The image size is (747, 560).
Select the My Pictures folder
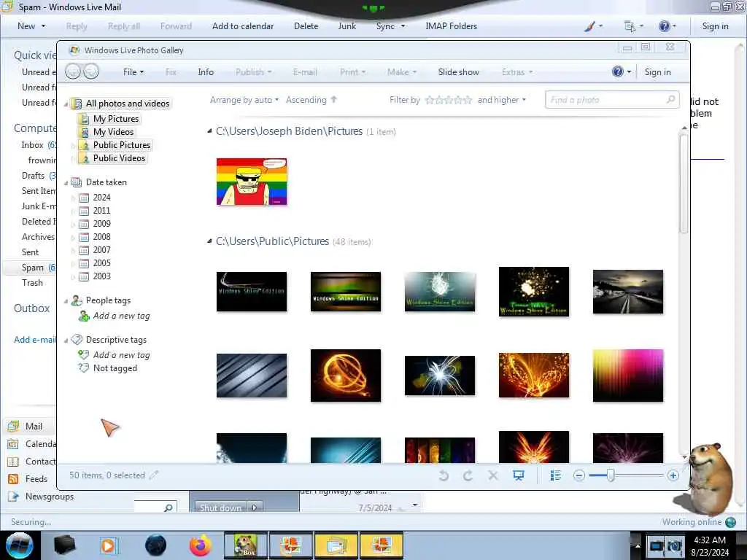coord(116,119)
